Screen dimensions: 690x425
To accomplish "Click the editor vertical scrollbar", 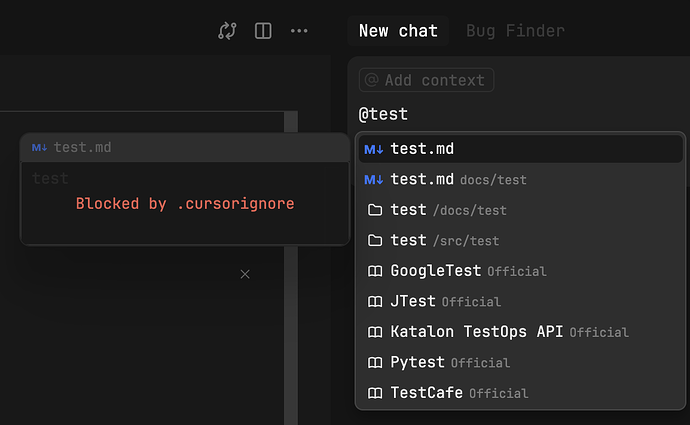I will [291, 300].
